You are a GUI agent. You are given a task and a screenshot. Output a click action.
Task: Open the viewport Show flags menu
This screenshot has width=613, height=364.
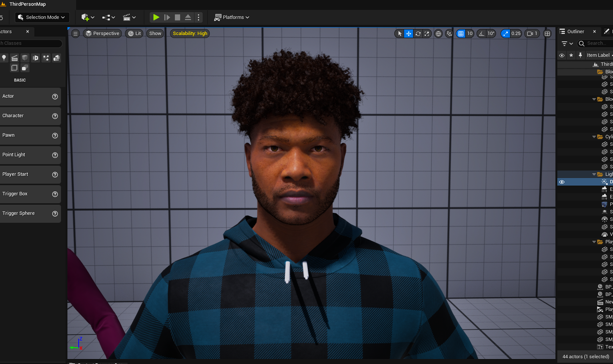[155, 34]
